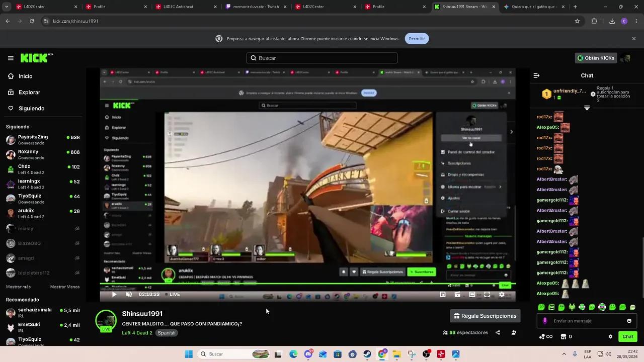
Task: Open video player settings gear
Action: 502,294
